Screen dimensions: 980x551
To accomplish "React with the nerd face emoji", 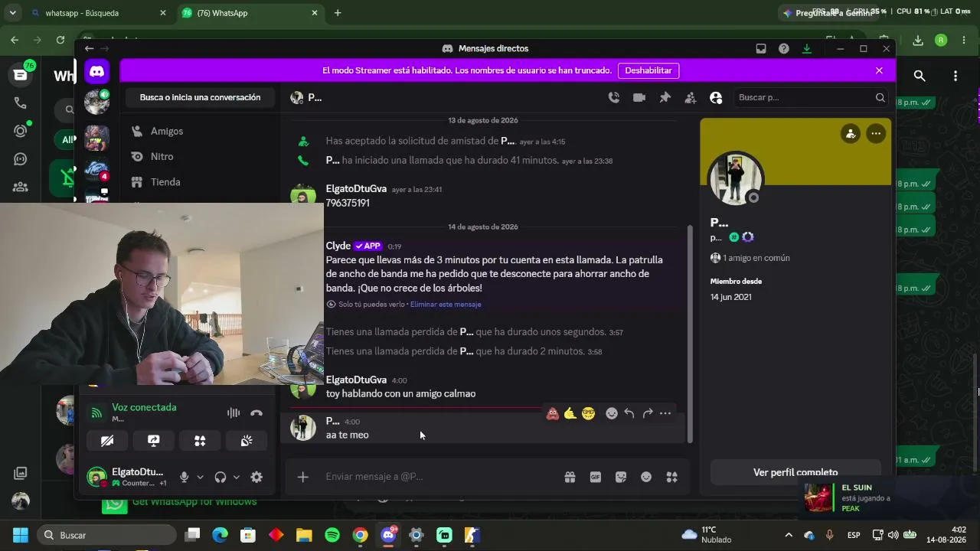I will (x=588, y=413).
